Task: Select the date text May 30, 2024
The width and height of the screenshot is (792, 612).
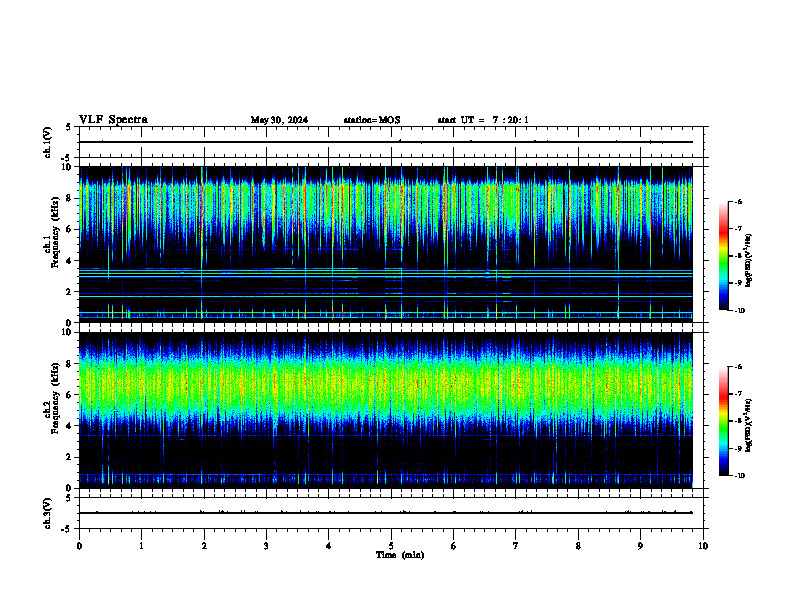Action: [x=279, y=120]
